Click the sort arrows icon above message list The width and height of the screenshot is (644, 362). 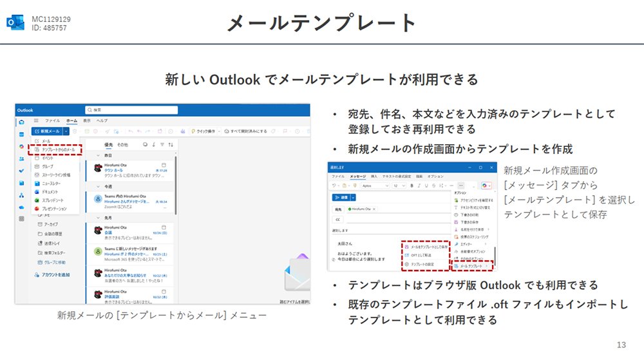pyautogui.click(x=171, y=145)
